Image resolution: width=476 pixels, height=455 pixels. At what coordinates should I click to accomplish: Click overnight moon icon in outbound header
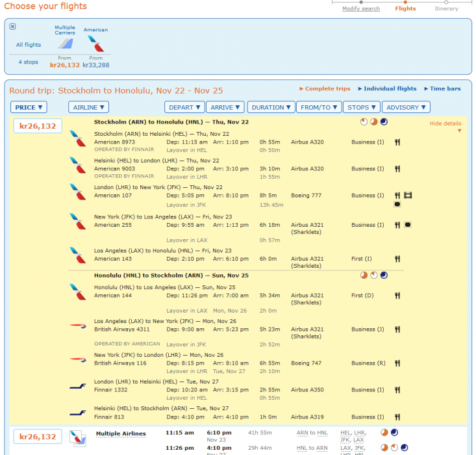384,122
